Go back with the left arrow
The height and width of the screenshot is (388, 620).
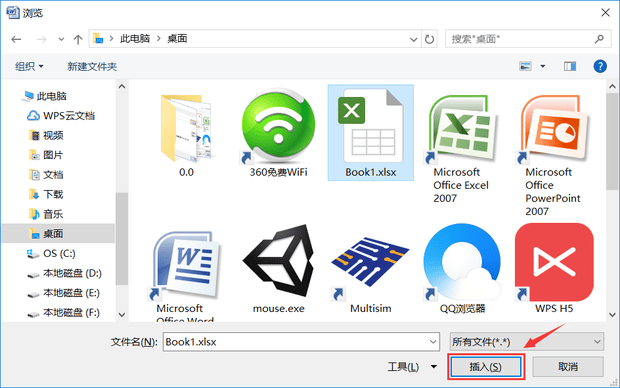(x=16, y=39)
